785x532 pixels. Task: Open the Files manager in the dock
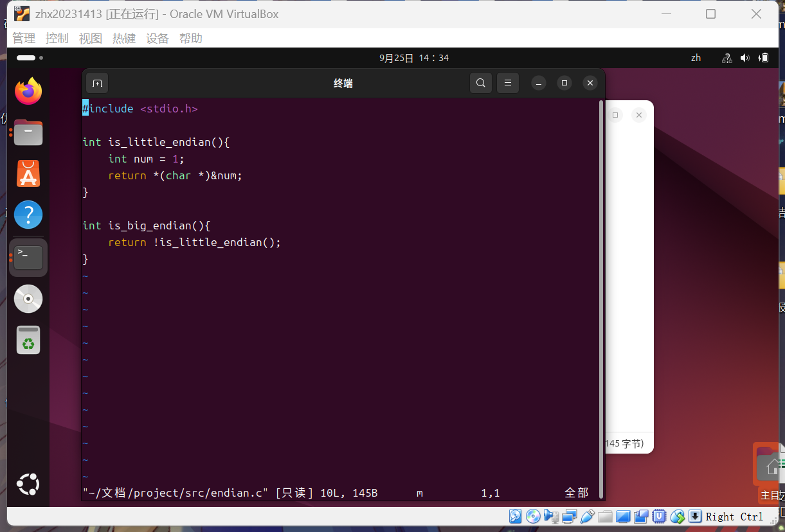tap(28, 132)
